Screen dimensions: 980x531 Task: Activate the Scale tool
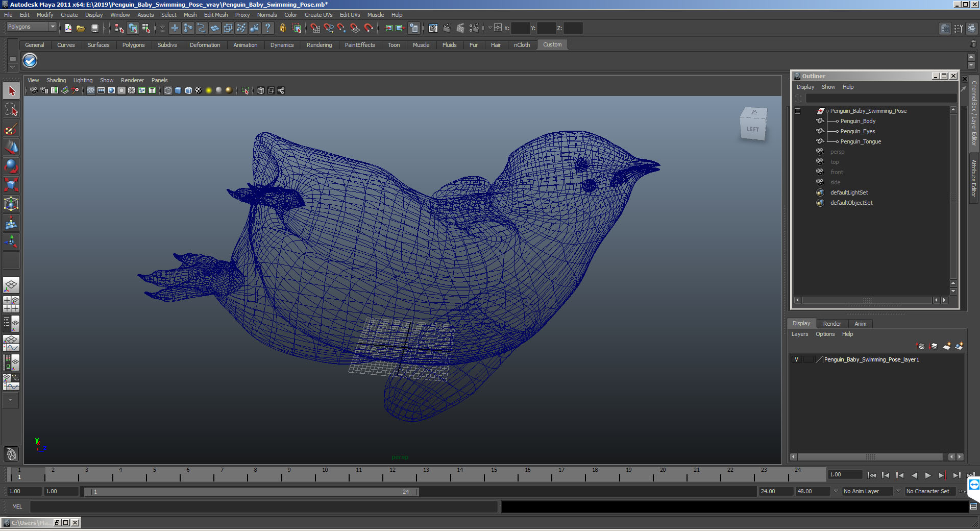pos(11,184)
